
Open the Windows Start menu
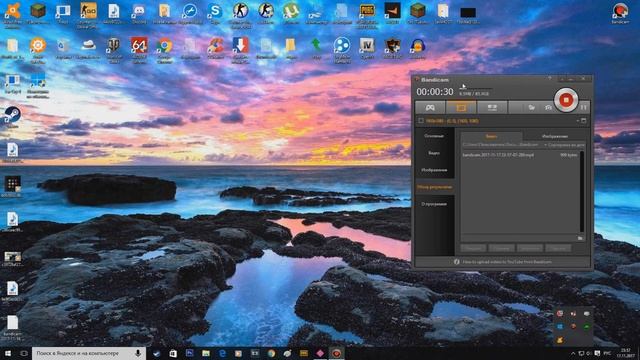click(8, 353)
